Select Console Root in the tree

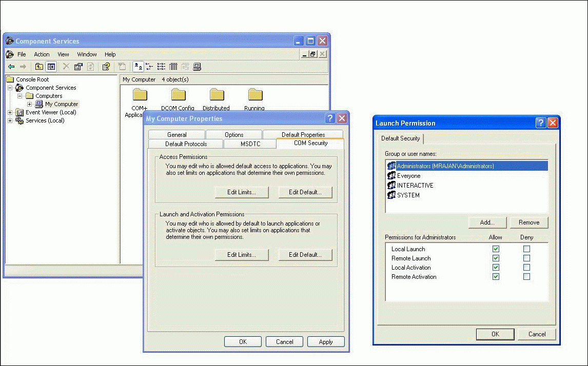coord(32,79)
